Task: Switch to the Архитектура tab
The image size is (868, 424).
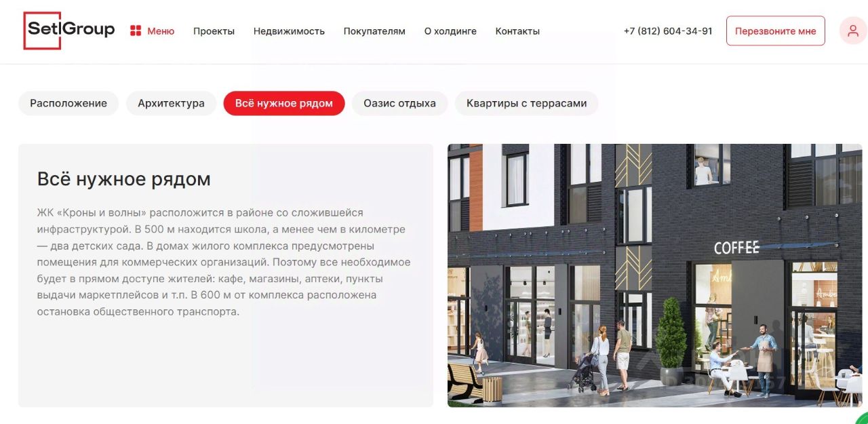Action: click(171, 103)
